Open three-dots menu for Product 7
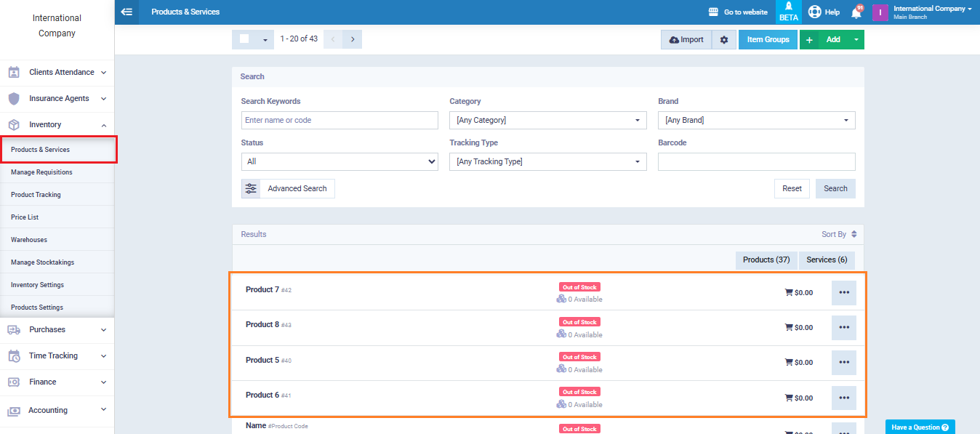The image size is (980, 434). [x=843, y=293]
